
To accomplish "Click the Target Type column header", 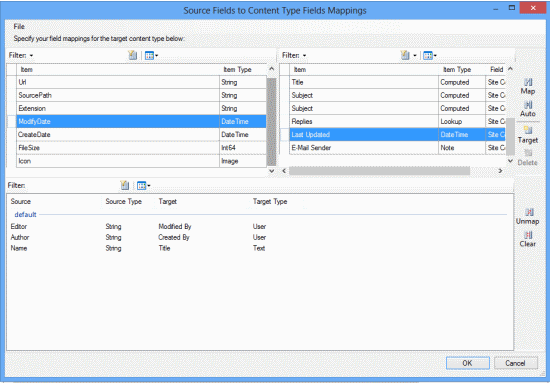I will (x=270, y=201).
